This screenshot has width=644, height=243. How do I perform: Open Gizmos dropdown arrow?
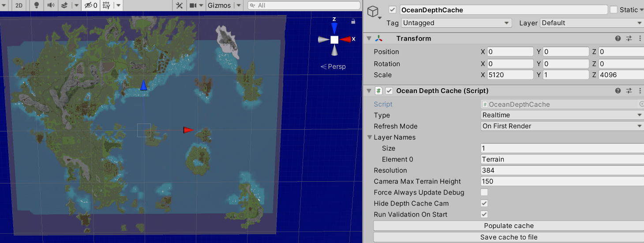[x=239, y=5]
